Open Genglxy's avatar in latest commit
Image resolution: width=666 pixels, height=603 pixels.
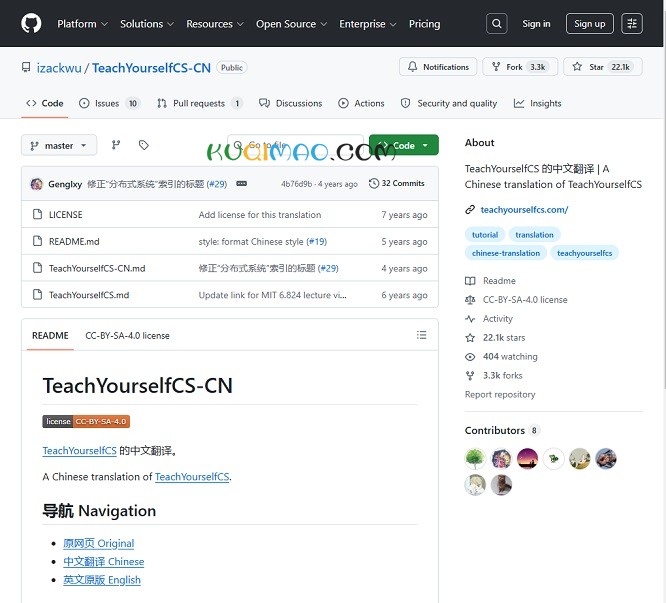click(x=37, y=184)
